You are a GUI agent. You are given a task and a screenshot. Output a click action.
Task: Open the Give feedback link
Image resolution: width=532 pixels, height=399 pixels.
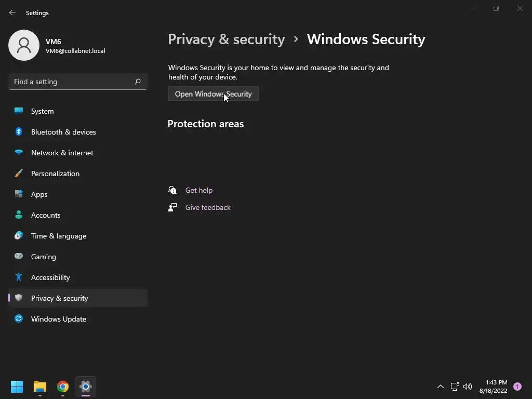click(208, 207)
